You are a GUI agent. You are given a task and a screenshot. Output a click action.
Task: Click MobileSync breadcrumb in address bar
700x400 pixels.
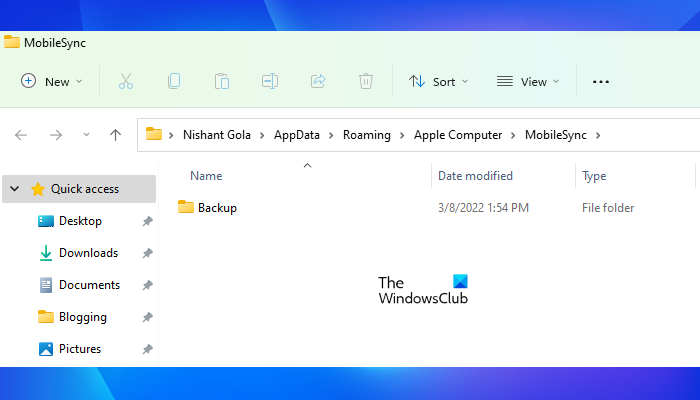click(x=556, y=135)
